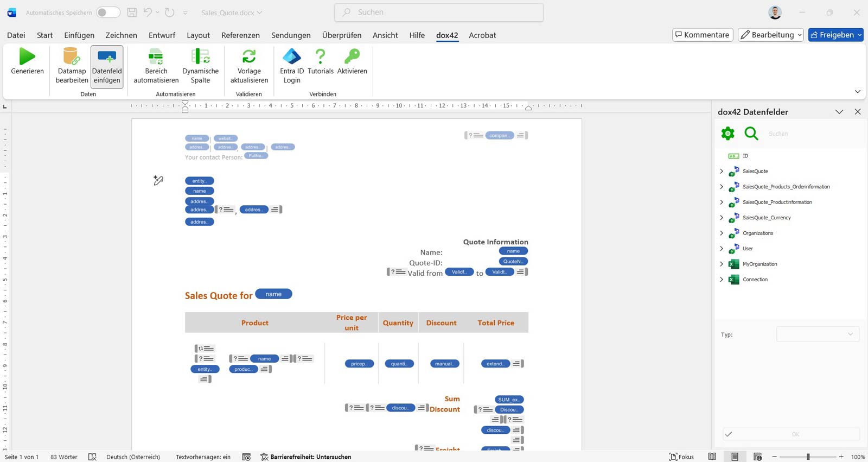The width and height of the screenshot is (868, 462).
Task: Click the green search magnifier icon
Action: (751, 134)
